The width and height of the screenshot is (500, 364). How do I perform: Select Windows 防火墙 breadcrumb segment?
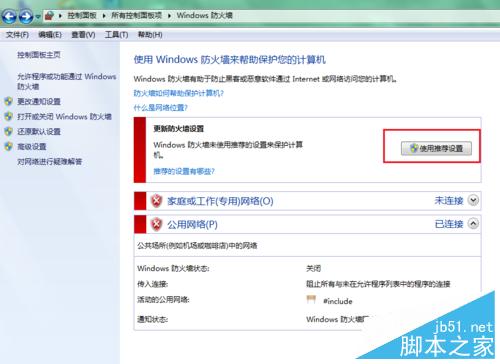pos(204,15)
